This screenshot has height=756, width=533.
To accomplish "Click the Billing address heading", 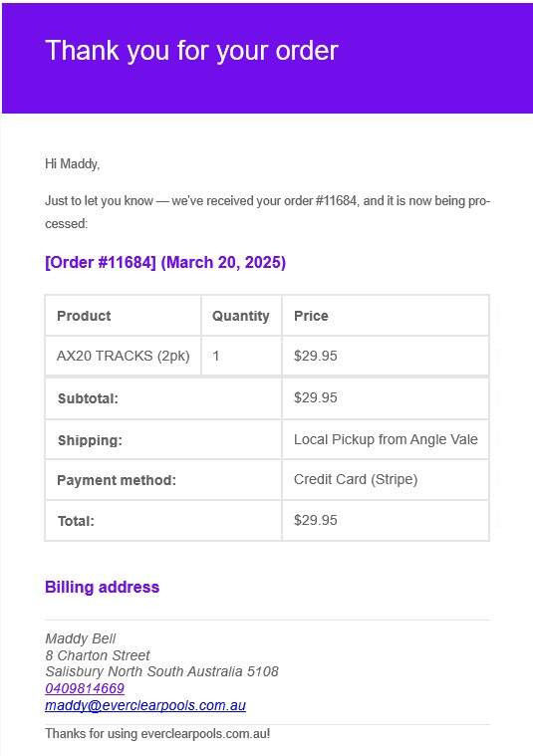I will (102, 587).
